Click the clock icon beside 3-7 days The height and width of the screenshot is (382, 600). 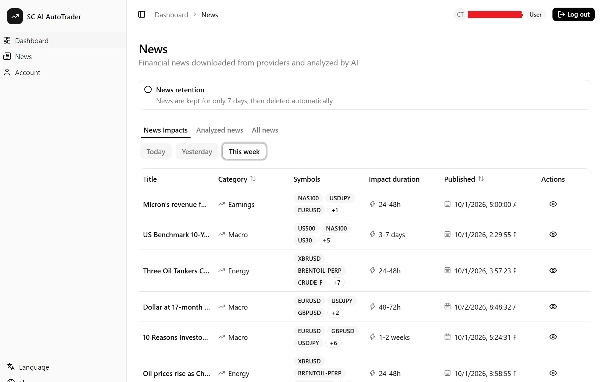coord(372,234)
